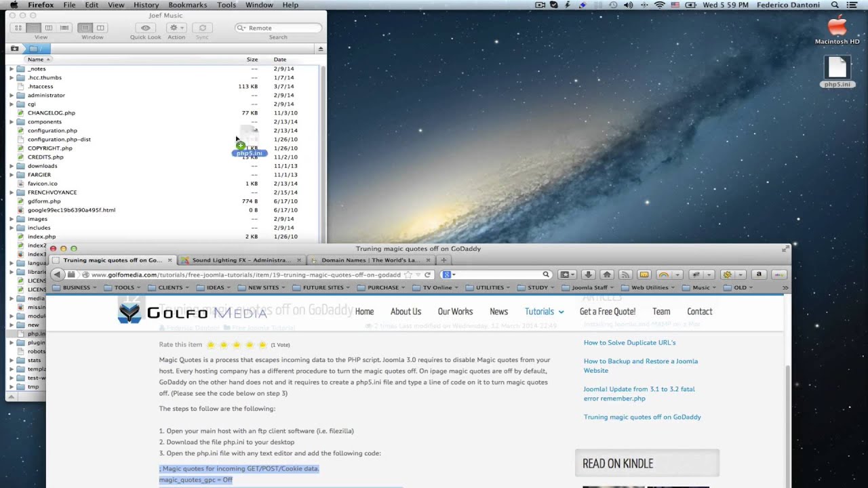This screenshot has height=488, width=868.
Task: Open the History menu
Action: (x=146, y=5)
